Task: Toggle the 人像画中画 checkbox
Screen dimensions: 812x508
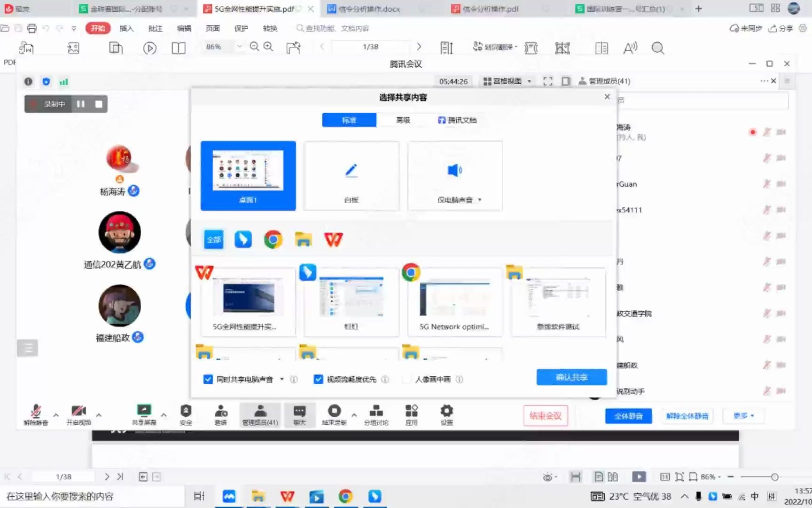Action: click(x=407, y=379)
